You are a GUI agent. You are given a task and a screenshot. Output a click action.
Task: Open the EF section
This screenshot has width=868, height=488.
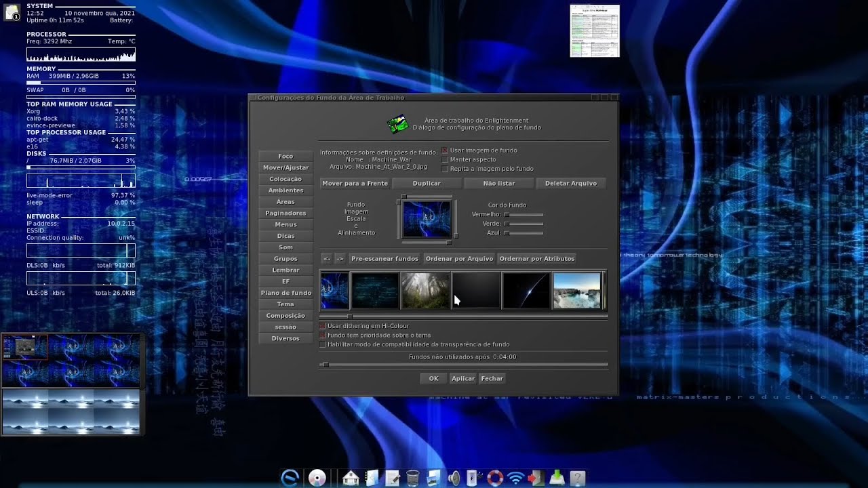[x=285, y=281]
